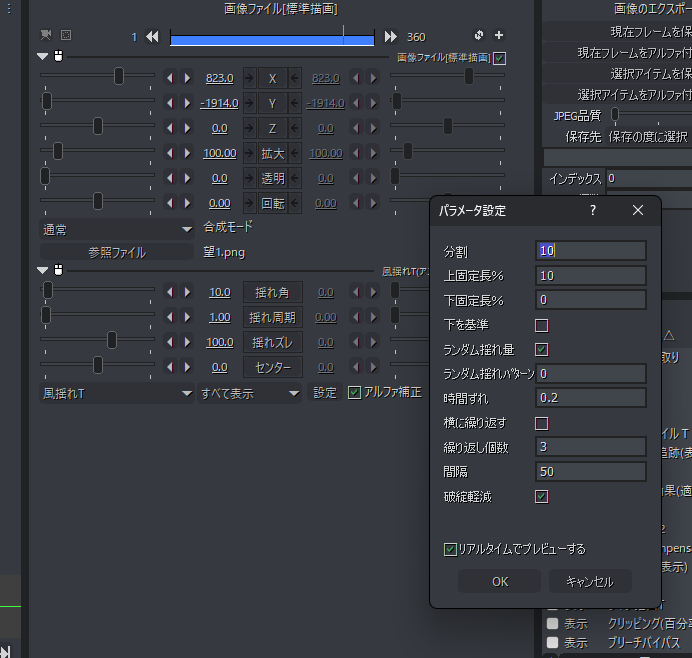Screen dimensions: 692x658
Task: Click the plus icon to add an effect
Action: coord(500,36)
